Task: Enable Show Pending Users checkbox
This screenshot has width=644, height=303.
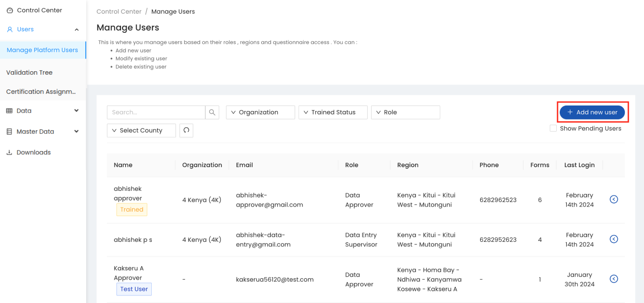Action: click(553, 128)
